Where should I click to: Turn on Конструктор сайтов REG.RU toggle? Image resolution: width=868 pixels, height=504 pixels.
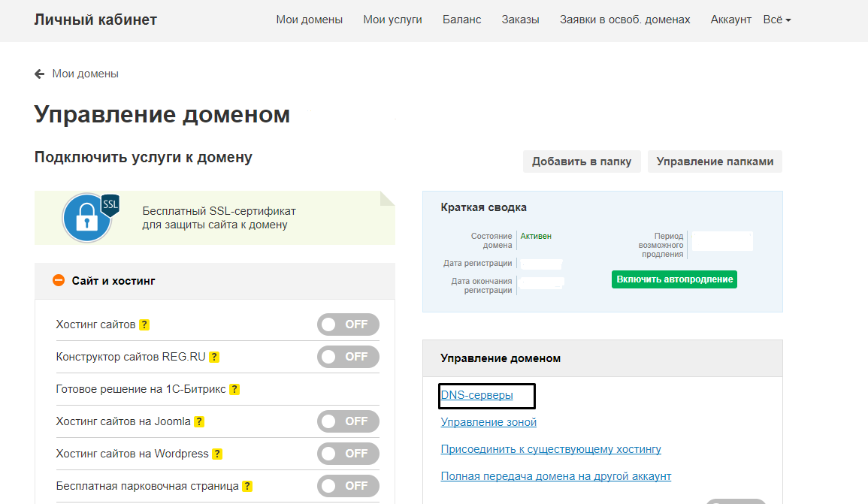pyautogui.click(x=348, y=357)
